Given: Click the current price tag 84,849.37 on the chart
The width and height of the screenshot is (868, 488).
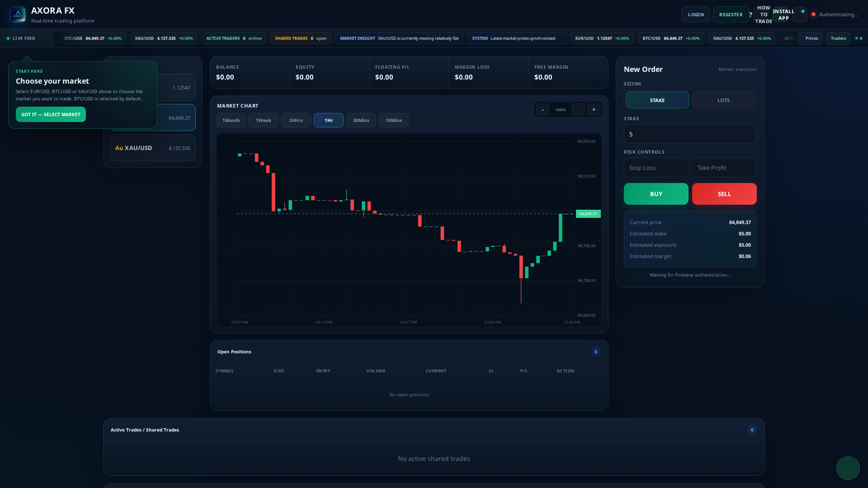Looking at the screenshot, I should click(588, 214).
